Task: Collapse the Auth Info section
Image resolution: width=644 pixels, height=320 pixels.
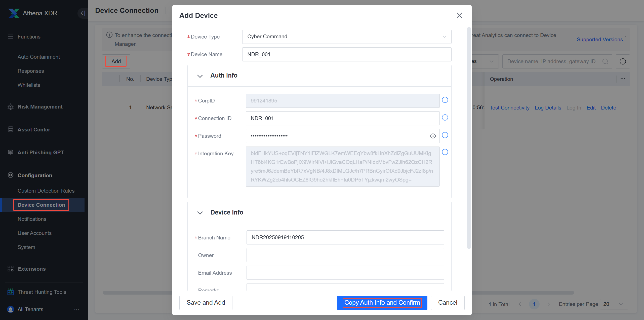Action: pyautogui.click(x=200, y=76)
